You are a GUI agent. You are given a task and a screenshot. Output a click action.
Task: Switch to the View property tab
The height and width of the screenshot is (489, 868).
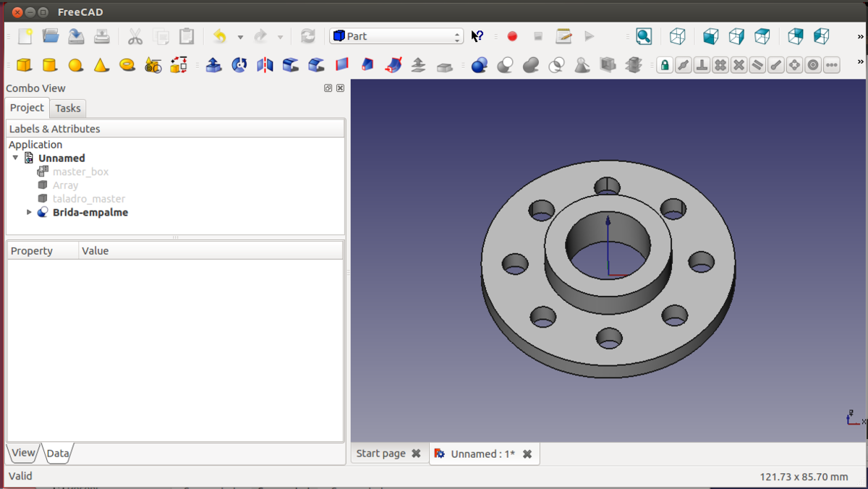[22, 453]
